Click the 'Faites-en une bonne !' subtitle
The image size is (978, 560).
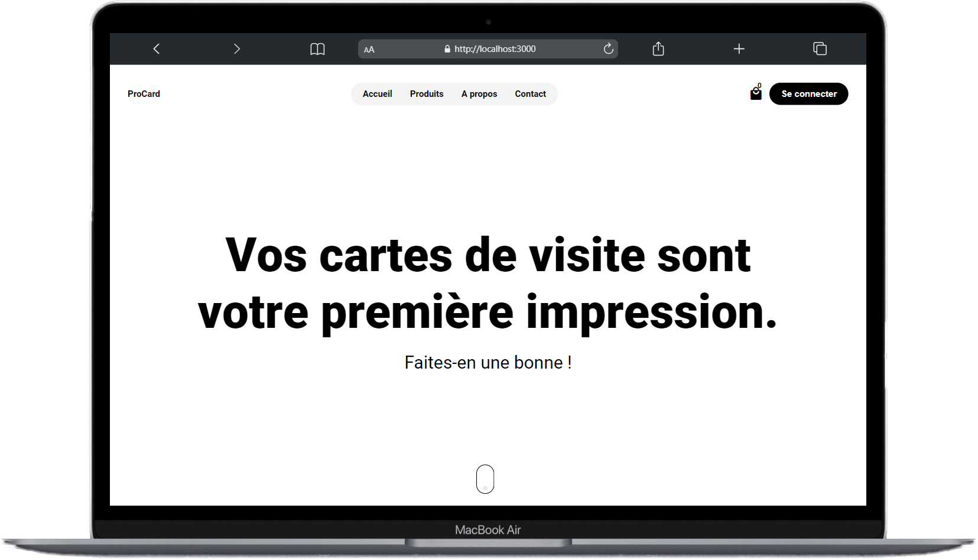(488, 362)
